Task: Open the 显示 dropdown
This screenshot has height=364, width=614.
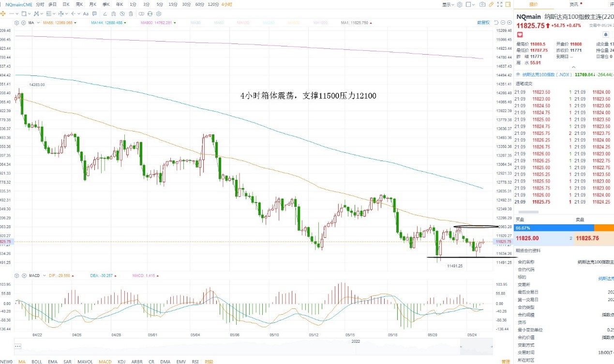Action: (448, 5)
